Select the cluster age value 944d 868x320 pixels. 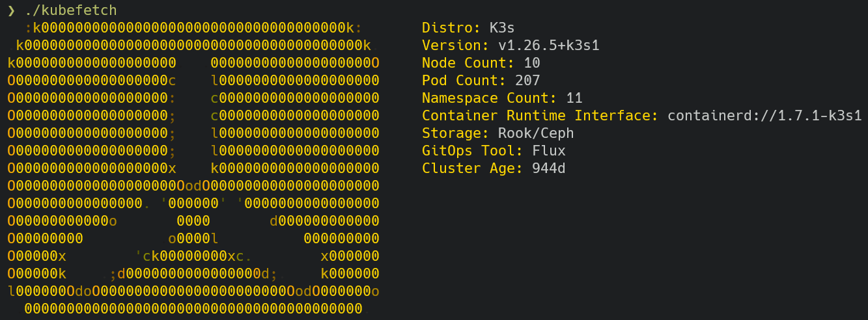(x=549, y=168)
